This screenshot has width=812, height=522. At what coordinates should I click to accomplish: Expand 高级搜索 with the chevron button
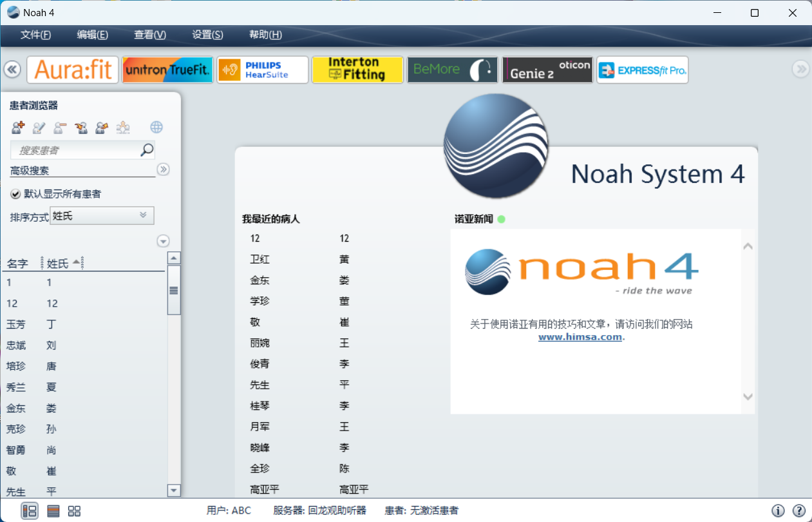(x=164, y=169)
